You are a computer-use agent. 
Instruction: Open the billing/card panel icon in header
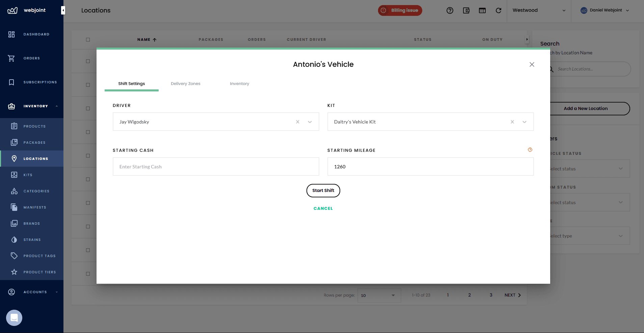[482, 10]
